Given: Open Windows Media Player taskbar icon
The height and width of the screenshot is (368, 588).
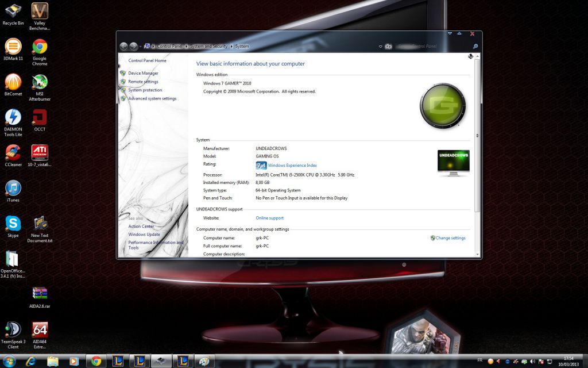Looking at the screenshot, I should click(x=74, y=361).
